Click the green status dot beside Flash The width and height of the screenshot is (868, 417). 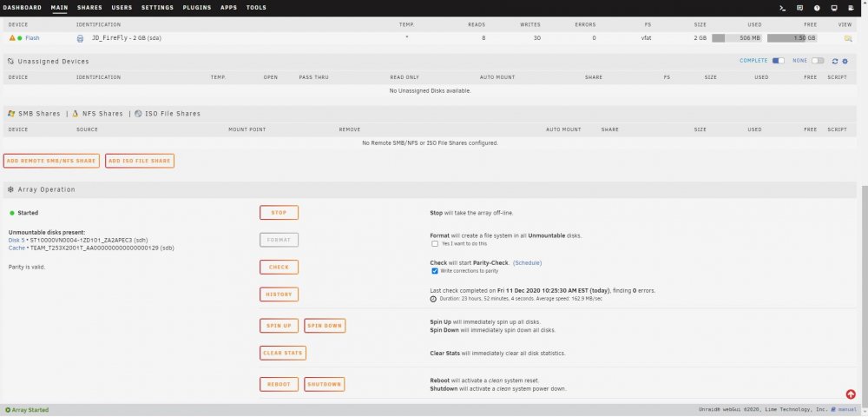pos(20,38)
